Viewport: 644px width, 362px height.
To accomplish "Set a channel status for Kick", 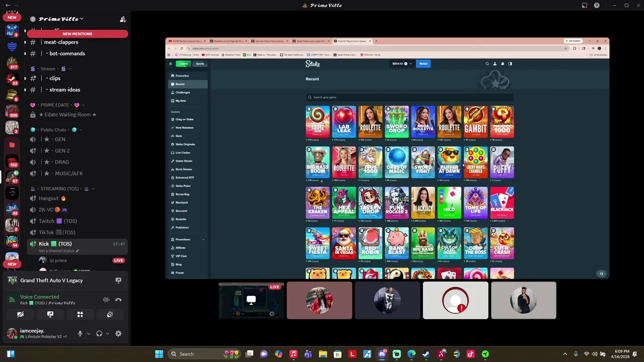I will (x=59, y=250).
